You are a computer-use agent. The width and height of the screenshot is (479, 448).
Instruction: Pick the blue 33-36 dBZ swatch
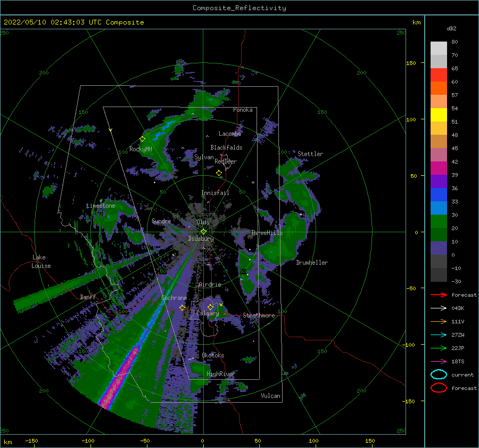[439, 194]
